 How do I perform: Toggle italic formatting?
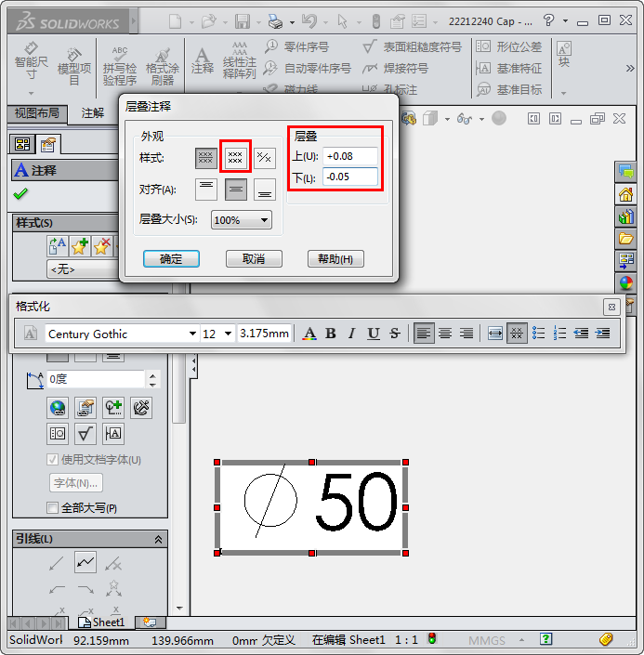(352, 334)
